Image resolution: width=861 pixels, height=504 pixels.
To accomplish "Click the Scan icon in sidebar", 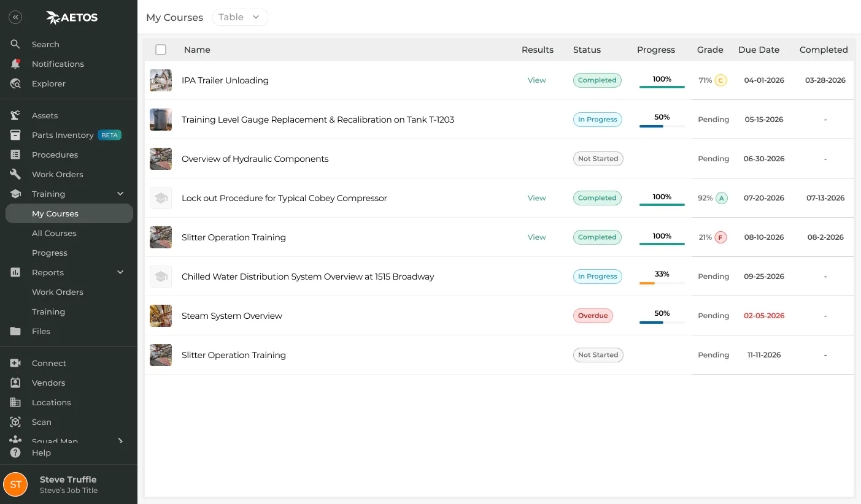I will tap(15, 422).
